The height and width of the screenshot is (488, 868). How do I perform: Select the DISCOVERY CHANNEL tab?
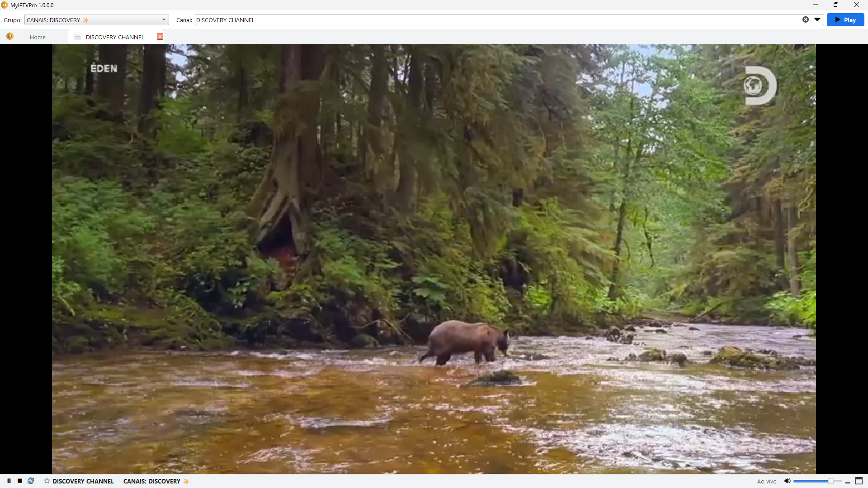tap(115, 37)
